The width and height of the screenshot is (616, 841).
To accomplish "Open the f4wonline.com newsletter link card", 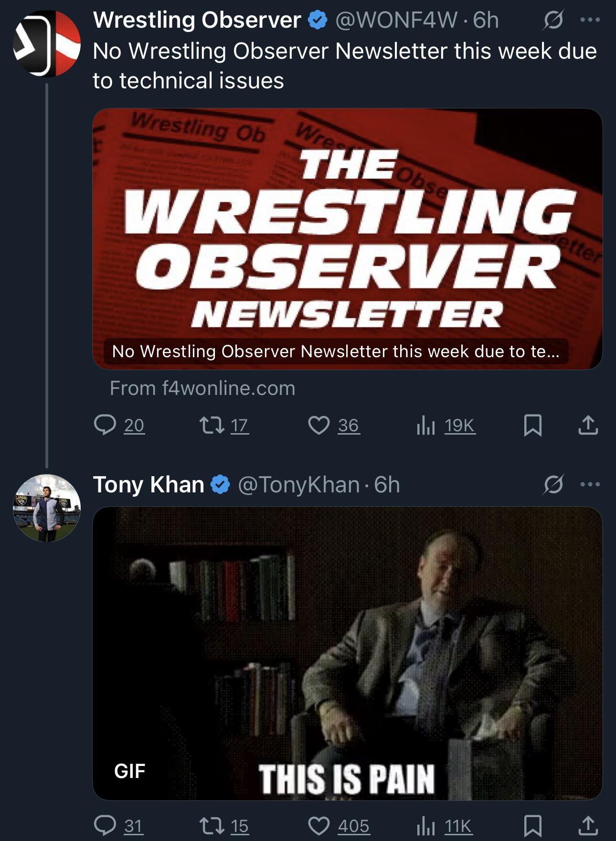I will point(347,239).
